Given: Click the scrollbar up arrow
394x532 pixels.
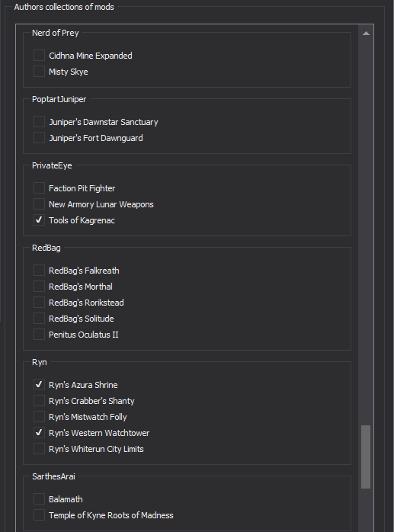Looking at the screenshot, I should (366, 34).
